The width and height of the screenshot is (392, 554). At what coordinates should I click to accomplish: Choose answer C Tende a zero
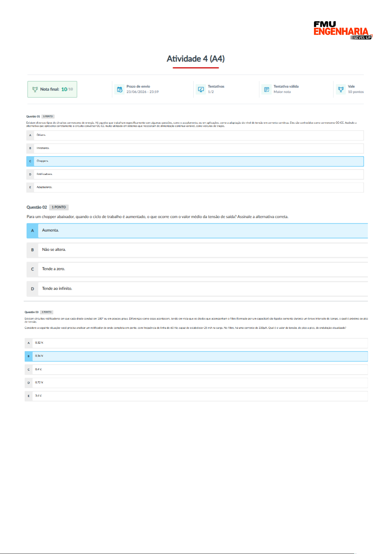pos(197,269)
